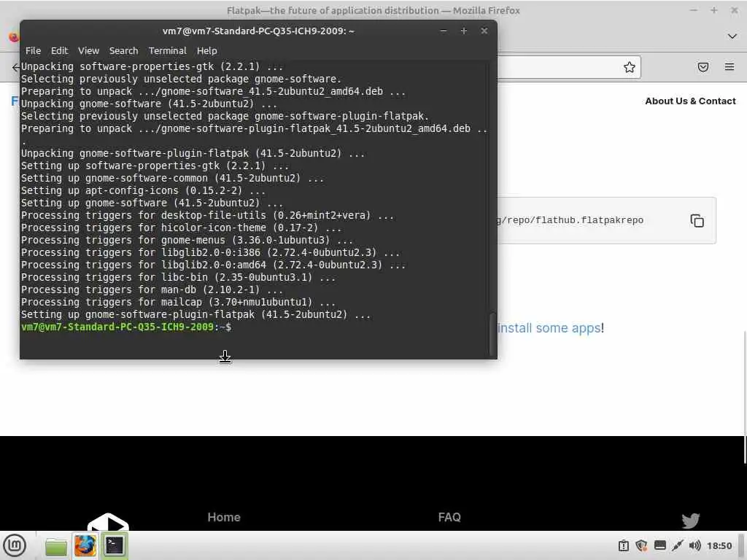Click 'Processing triggers for man-db' line
The height and width of the screenshot is (560, 747).
coord(152,290)
